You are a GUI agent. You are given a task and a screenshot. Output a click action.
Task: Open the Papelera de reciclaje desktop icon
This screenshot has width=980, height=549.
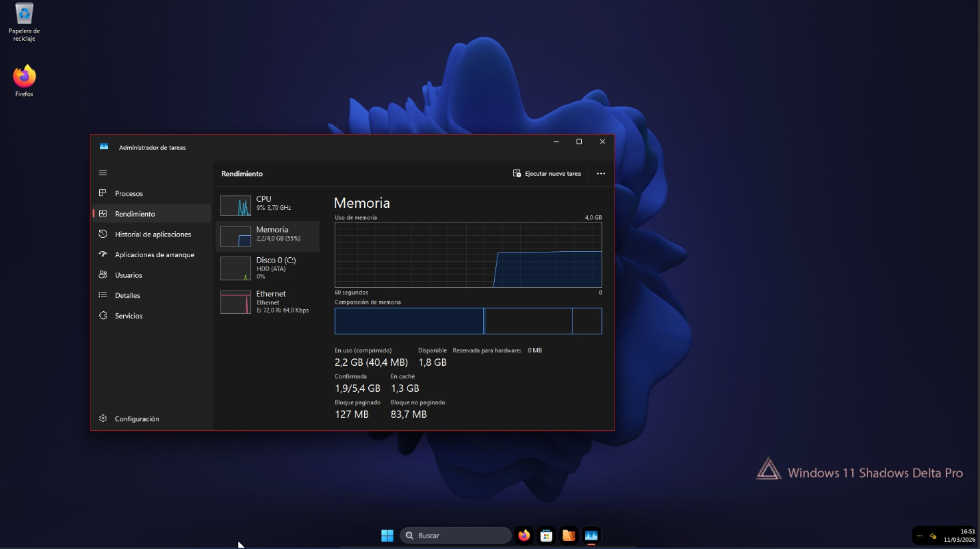click(24, 22)
